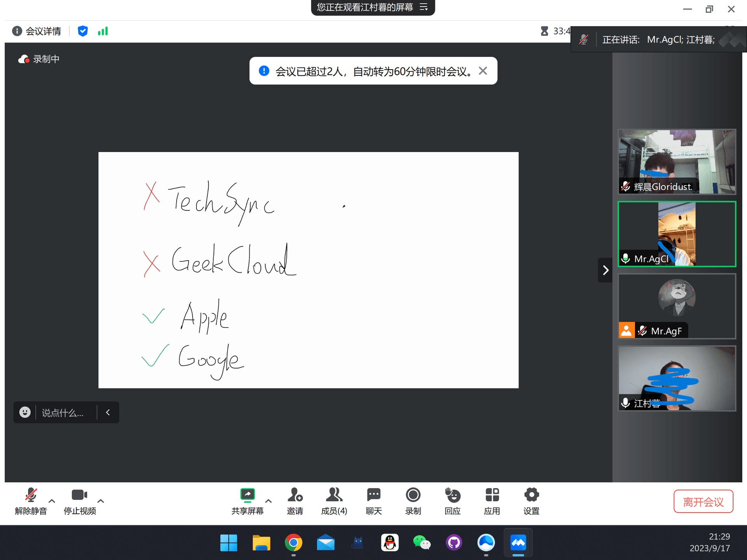The height and width of the screenshot is (560, 747).
Task: Open the clock showing 21:29
Action: (x=719, y=537)
